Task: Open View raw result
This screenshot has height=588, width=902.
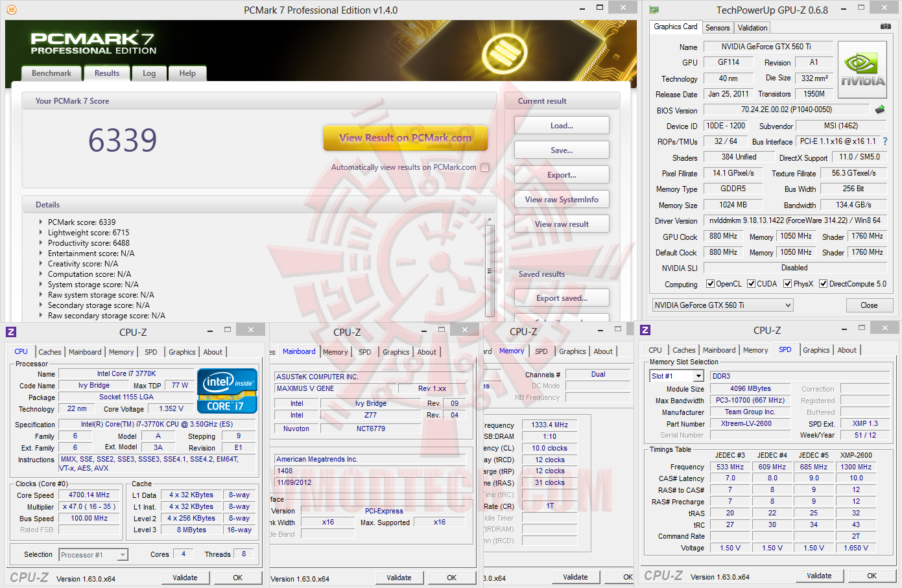Action: (562, 224)
